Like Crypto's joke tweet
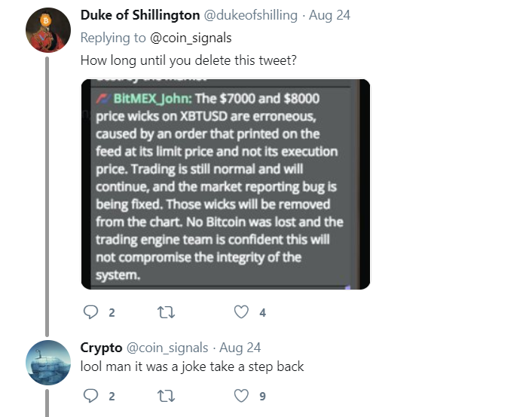Screen dimensions: 532x417 (x=241, y=395)
